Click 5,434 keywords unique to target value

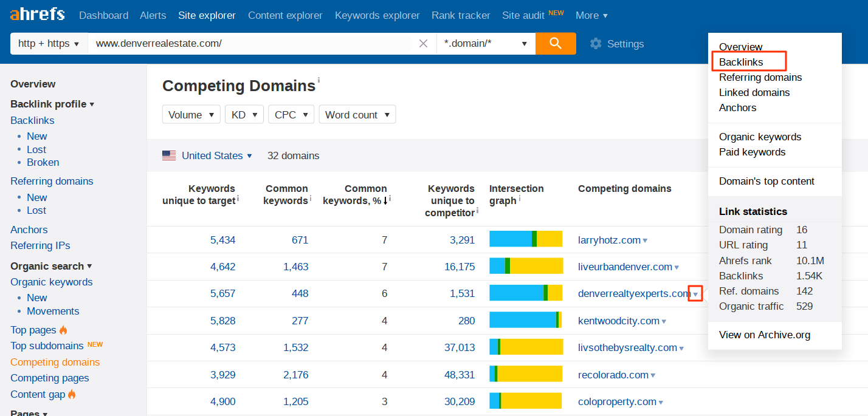222,240
